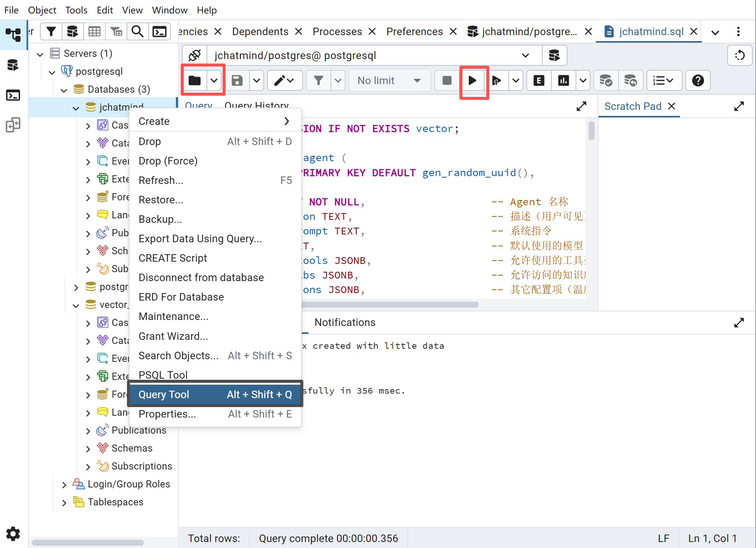Click the Save File disk icon

(237, 80)
